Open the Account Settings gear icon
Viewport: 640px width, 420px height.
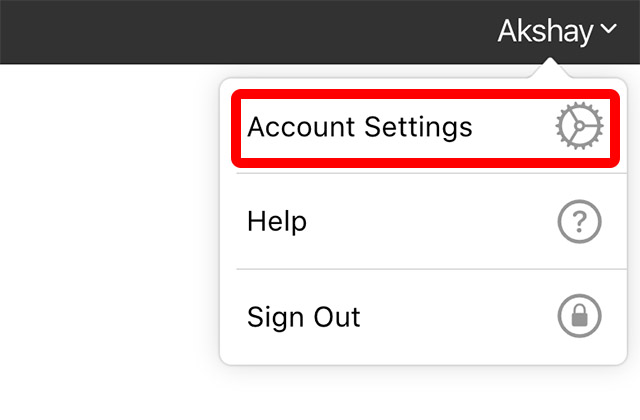tap(579, 126)
